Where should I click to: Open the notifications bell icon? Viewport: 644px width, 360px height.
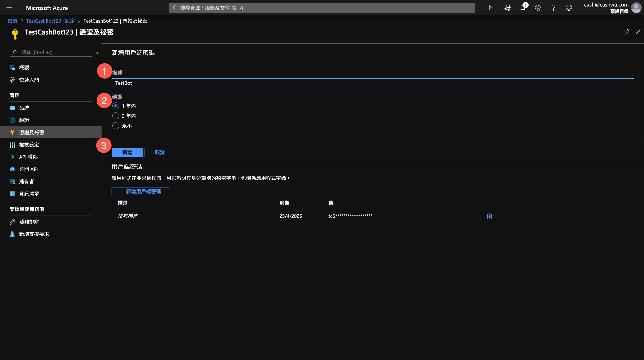click(x=523, y=8)
